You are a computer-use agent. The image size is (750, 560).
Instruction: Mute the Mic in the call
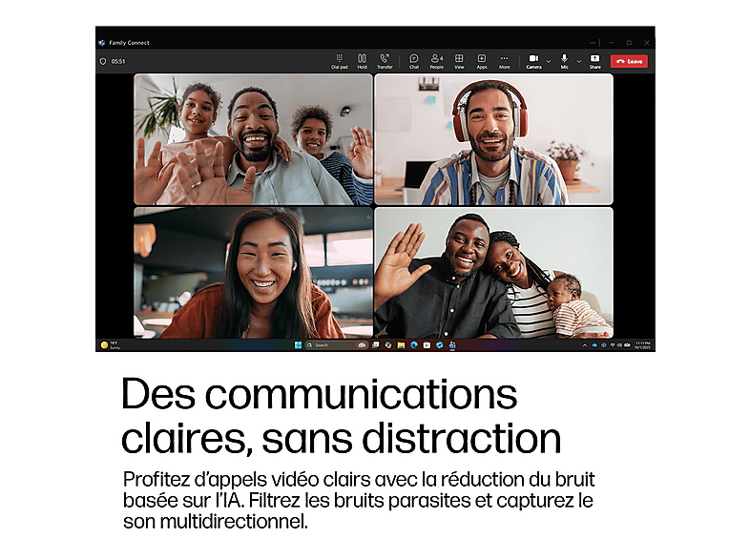point(565,61)
